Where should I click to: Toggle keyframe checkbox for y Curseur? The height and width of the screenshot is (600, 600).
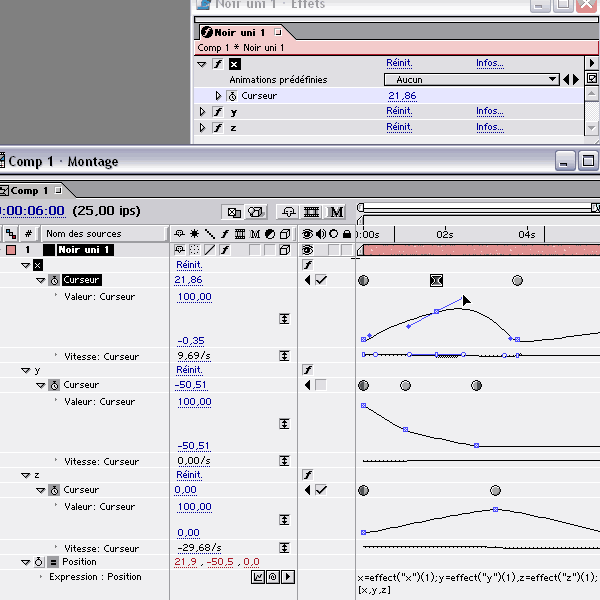coord(321,385)
